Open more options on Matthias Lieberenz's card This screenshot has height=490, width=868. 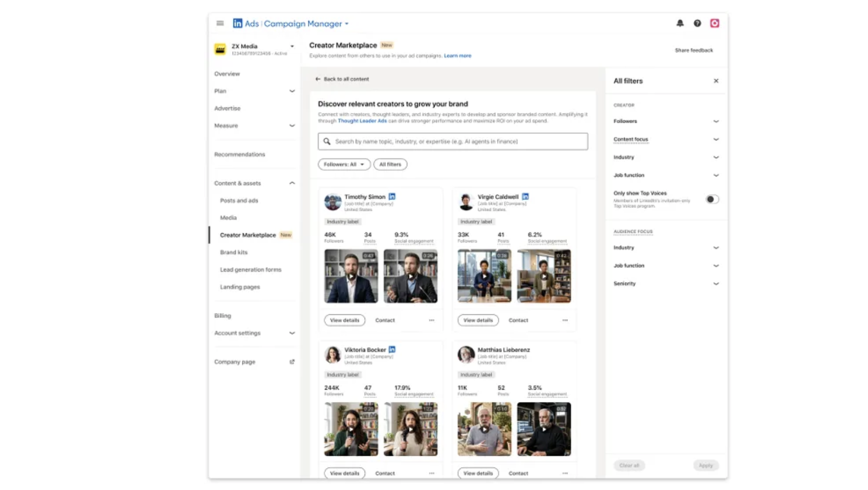point(565,473)
